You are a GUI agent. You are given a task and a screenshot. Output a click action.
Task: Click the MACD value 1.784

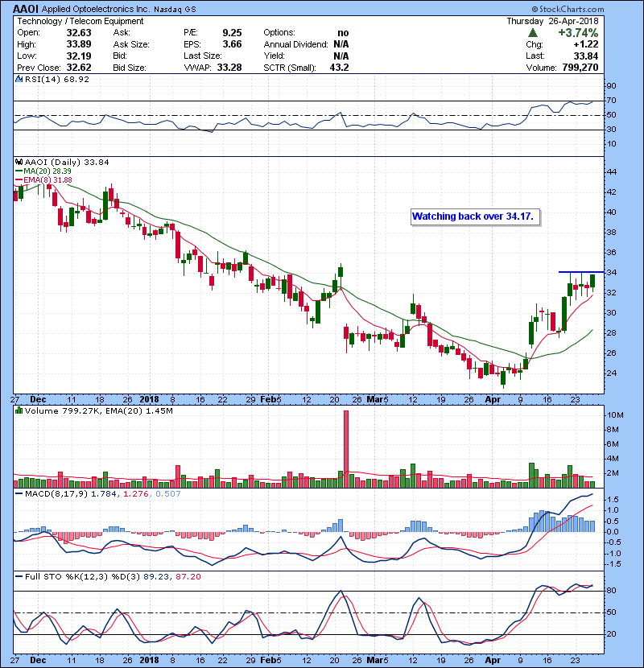[104, 494]
